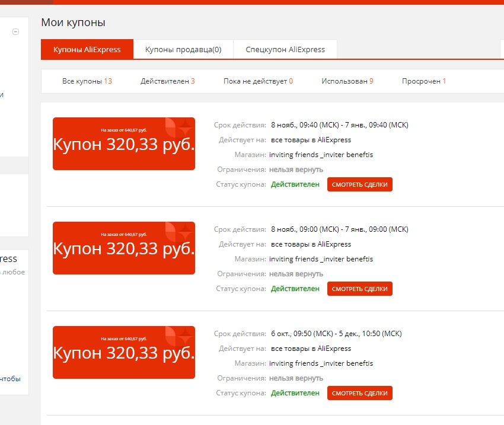Click the coupon card valid from 09:40
The width and height of the screenshot is (504, 425).
pyautogui.click(x=124, y=143)
